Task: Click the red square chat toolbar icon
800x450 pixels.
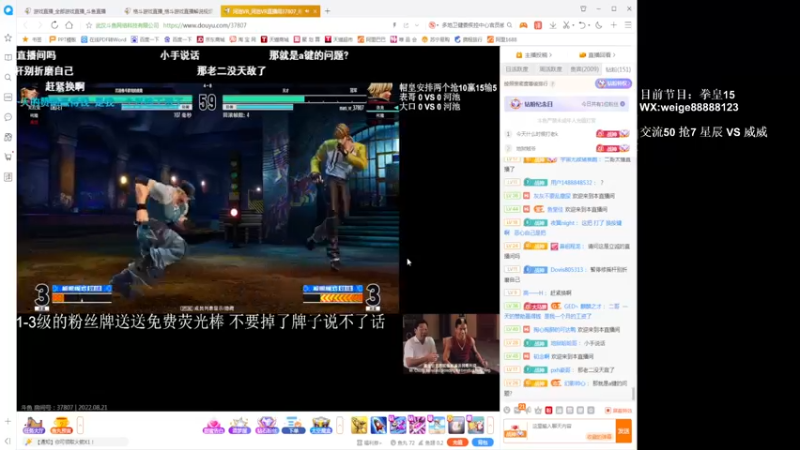Action: pyautogui.click(x=548, y=410)
